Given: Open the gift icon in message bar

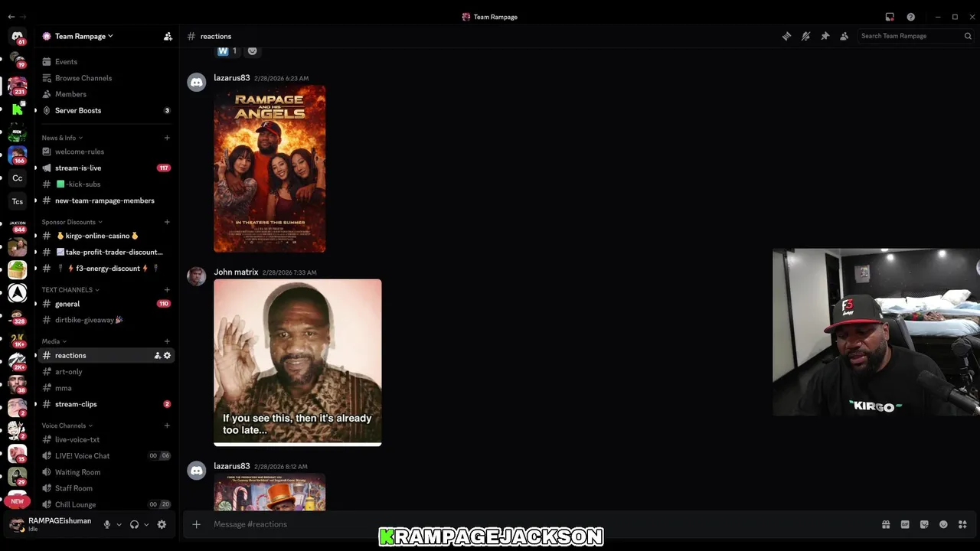Looking at the screenshot, I should coord(886,524).
